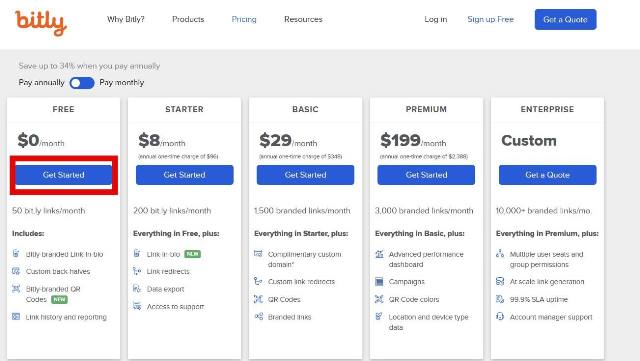Click the NEW badge beside Link-in-bio in Starter
Viewport: 640px width, 361px height.
(x=192, y=254)
